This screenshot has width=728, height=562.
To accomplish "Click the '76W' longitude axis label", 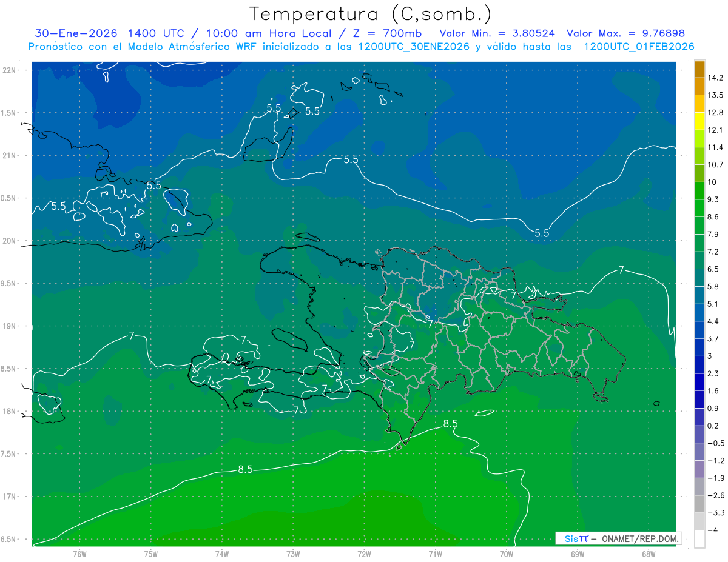I will click(79, 554).
